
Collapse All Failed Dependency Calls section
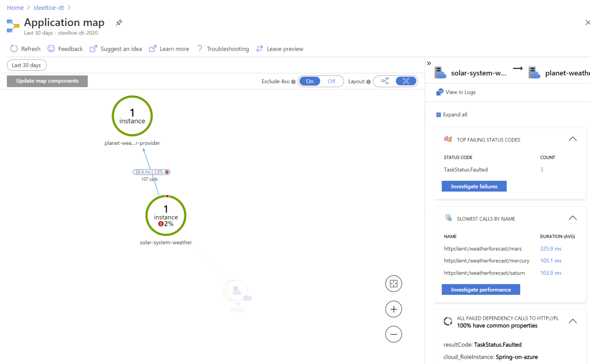point(572,321)
